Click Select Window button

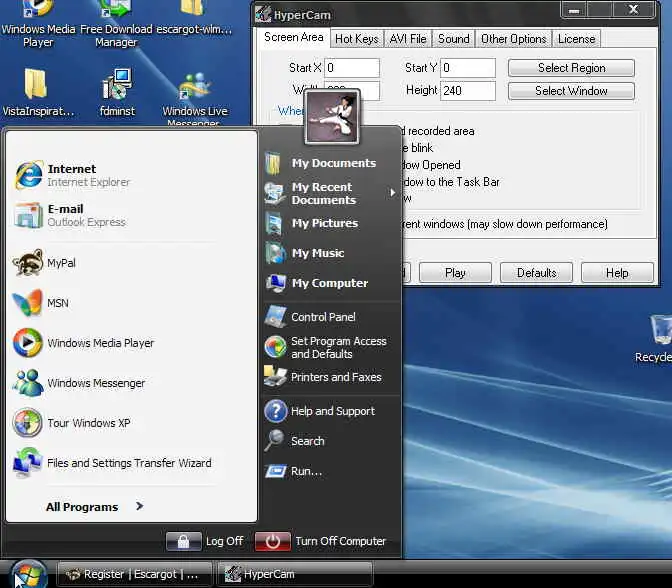click(x=571, y=91)
